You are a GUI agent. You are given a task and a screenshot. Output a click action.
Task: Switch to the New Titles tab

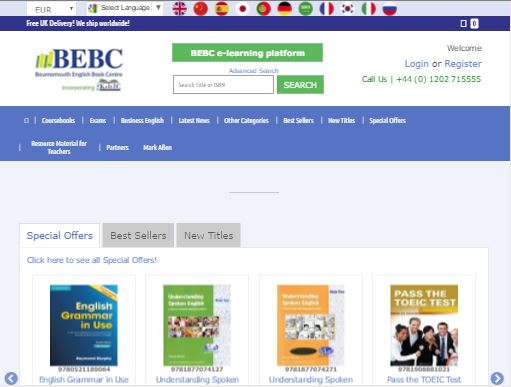(208, 235)
